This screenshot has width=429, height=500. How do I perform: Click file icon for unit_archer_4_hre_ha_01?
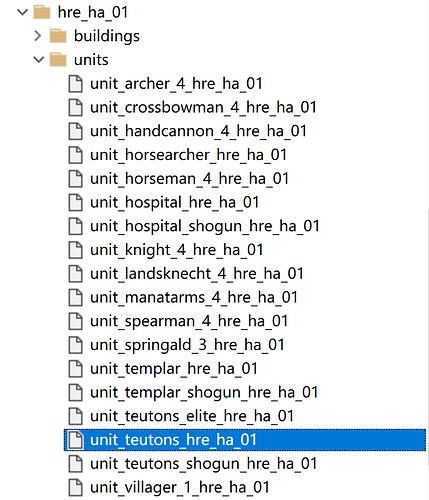click(x=76, y=84)
